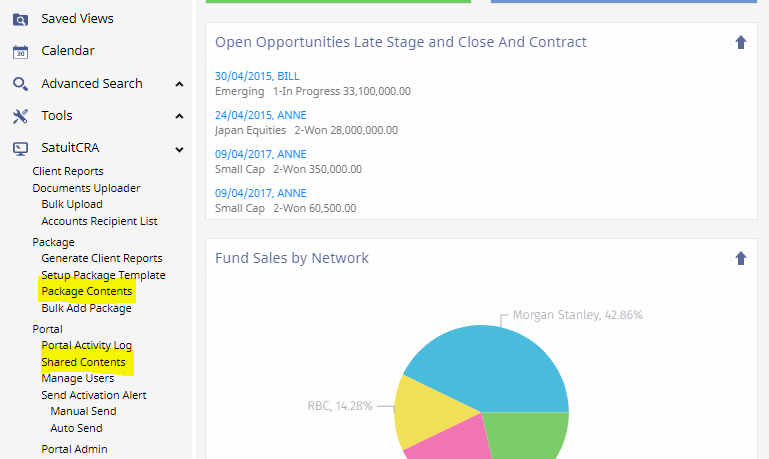Open 09/04/2017, ANNE opportunity worth 60,500.00
Screen dimensions: 769x459
[x=260, y=193]
